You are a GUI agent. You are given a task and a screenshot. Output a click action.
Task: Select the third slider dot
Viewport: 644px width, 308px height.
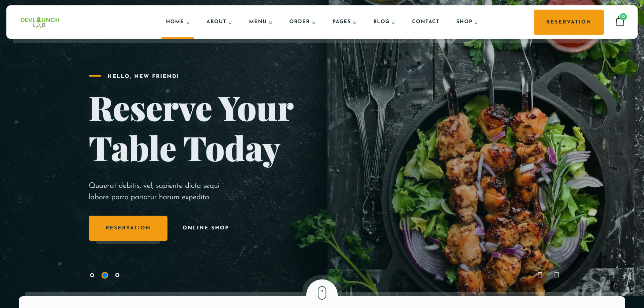[x=117, y=275]
